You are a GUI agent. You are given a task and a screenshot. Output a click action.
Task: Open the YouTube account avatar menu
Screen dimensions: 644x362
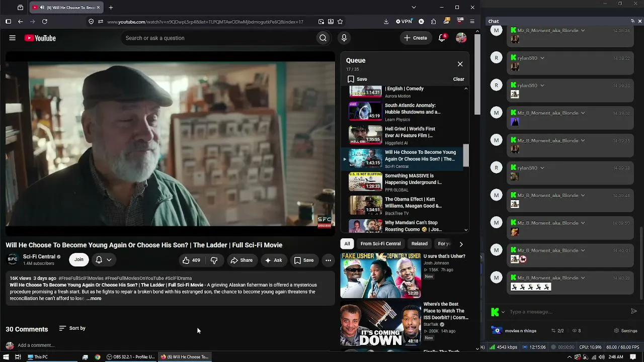461,38
